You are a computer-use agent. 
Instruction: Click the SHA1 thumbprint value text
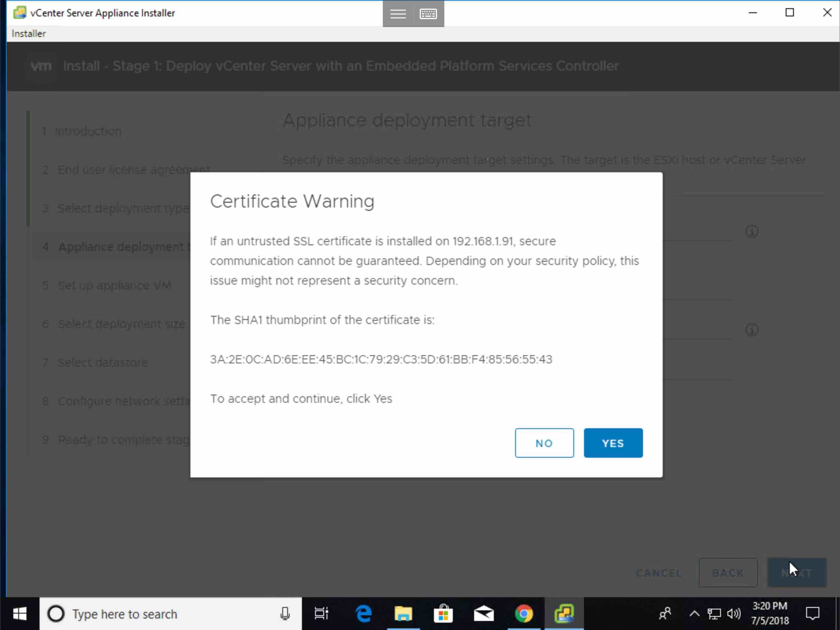tap(381, 359)
